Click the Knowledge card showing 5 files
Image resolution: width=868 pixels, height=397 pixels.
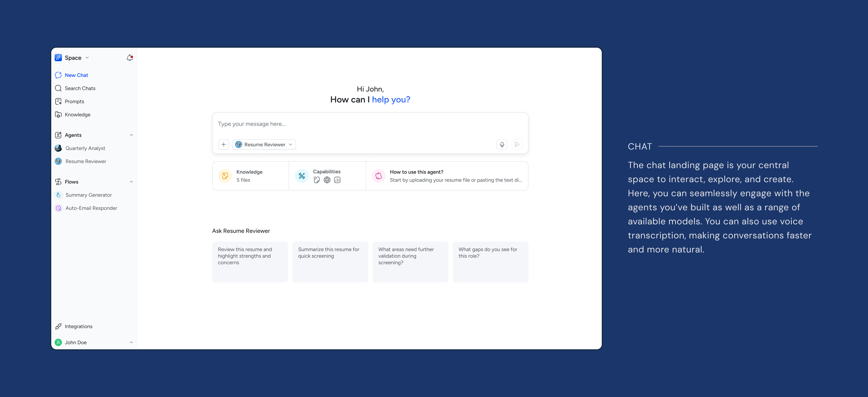pyautogui.click(x=250, y=175)
